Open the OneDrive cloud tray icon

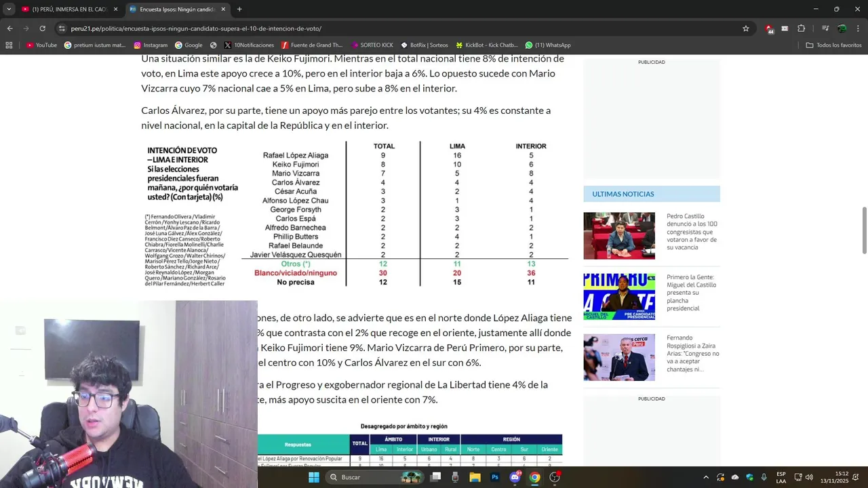(735, 477)
